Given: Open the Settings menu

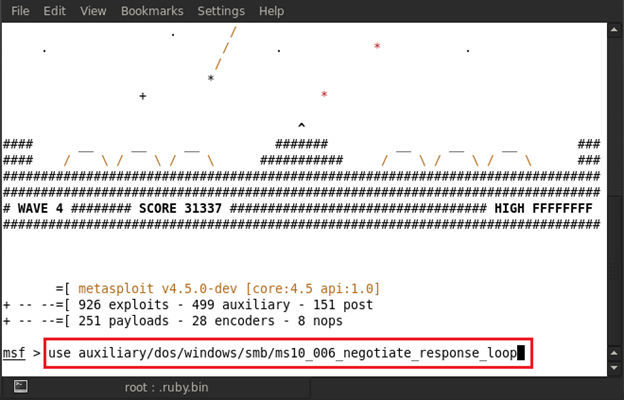Looking at the screenshot, I should click(221, 11).
